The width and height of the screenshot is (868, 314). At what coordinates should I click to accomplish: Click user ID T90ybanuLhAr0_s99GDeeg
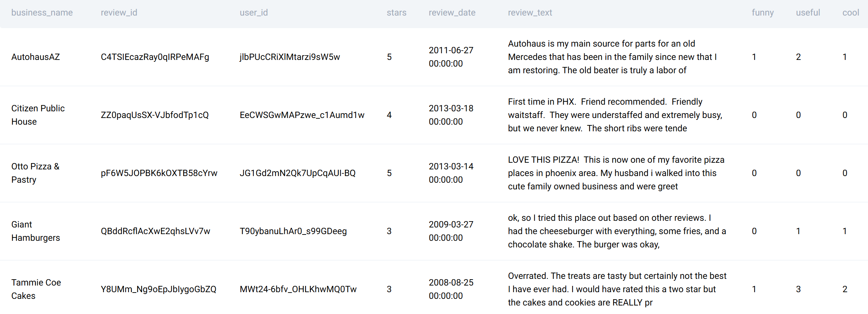[x=293, y=231]
